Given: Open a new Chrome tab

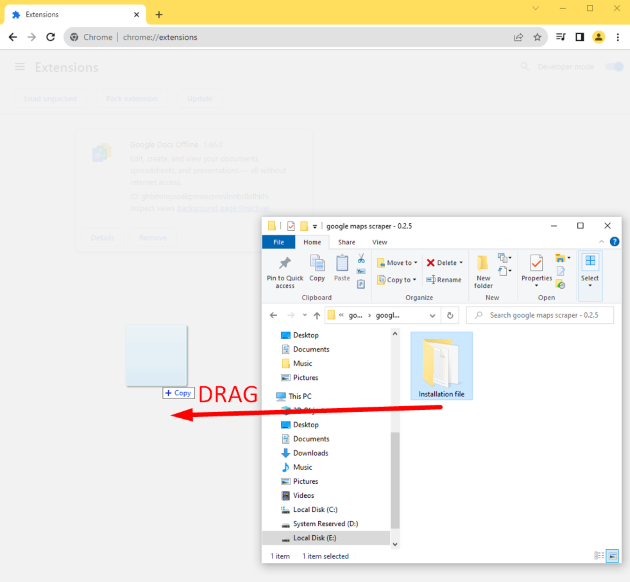Looking at the screenshot, I should (159, 15).
